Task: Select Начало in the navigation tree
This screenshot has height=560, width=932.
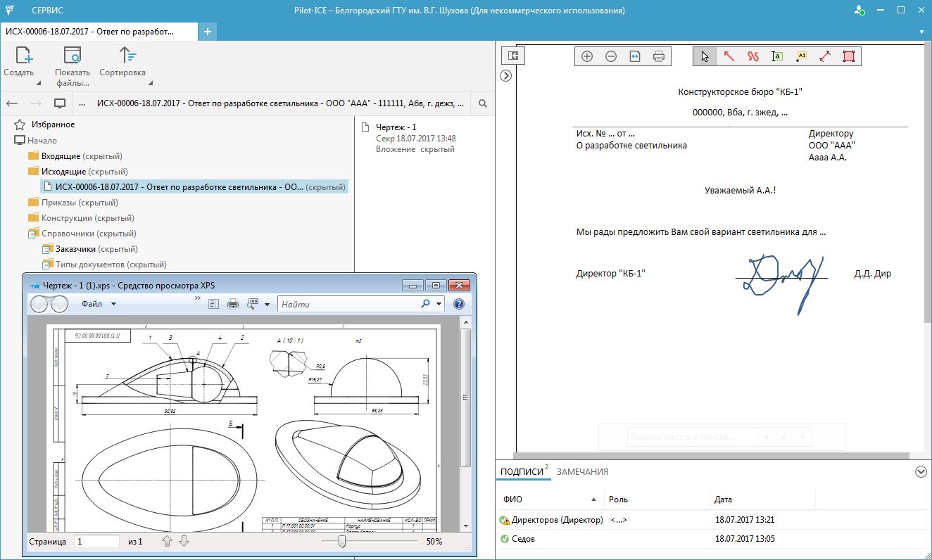Action: click(x=42, y=141)
